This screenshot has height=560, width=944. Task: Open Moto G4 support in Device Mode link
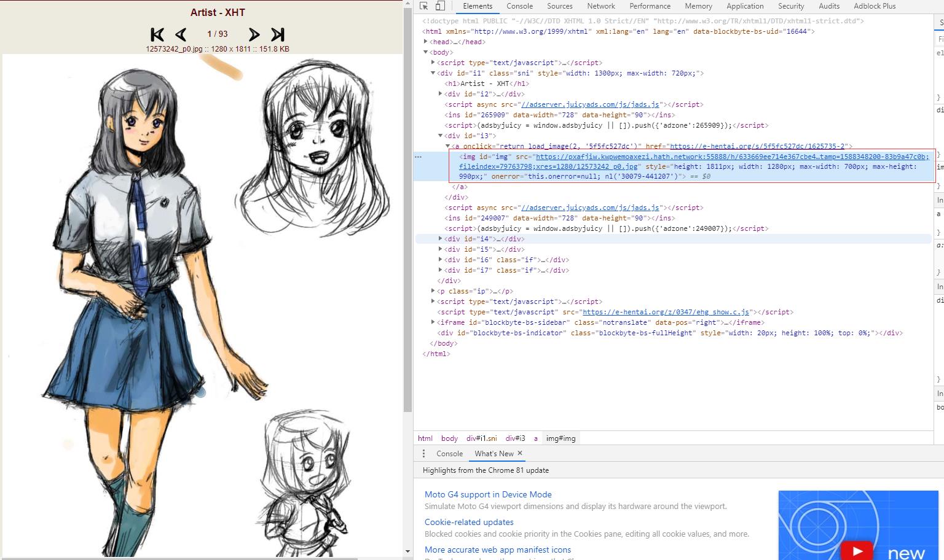click(x=488, y=494)
